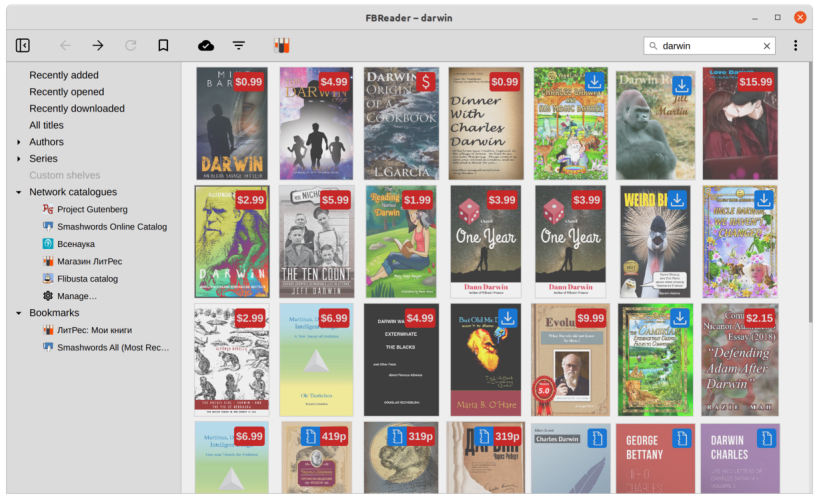Expand the Authors tree node
819x500 pixels.
[19, 142]
